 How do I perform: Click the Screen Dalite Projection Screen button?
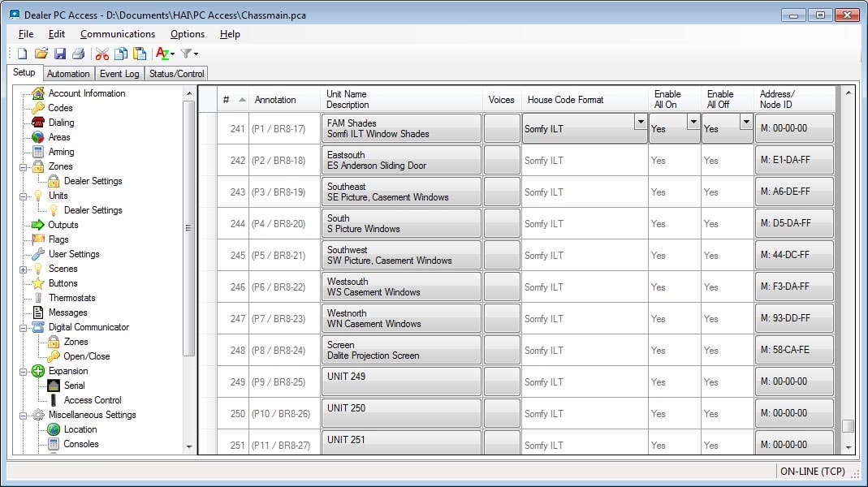point(401,350)
